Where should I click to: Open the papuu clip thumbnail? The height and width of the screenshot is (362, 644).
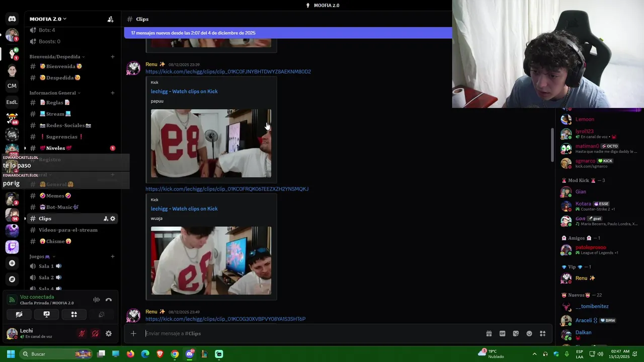click(x=211, y=143)
